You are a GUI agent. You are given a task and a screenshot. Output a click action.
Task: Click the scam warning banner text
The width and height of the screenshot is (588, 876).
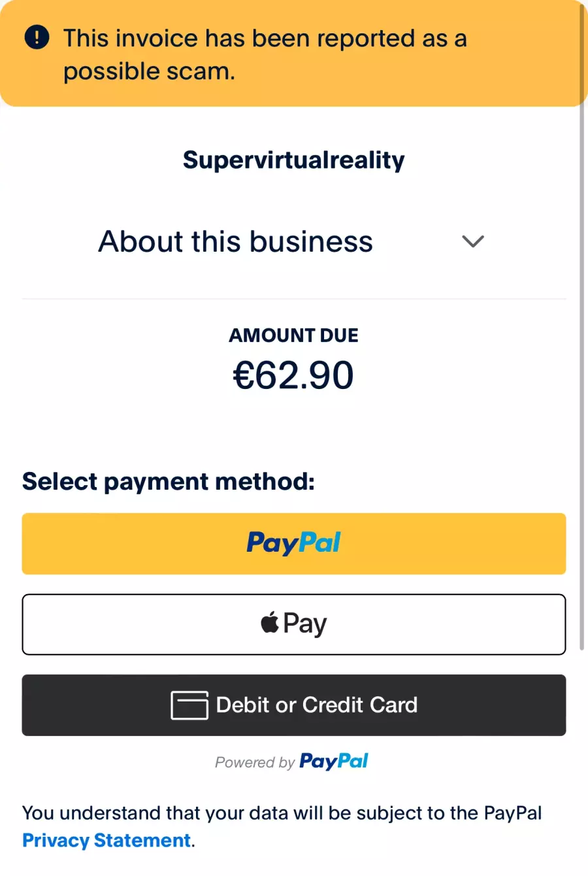click(x=265, y=54)
